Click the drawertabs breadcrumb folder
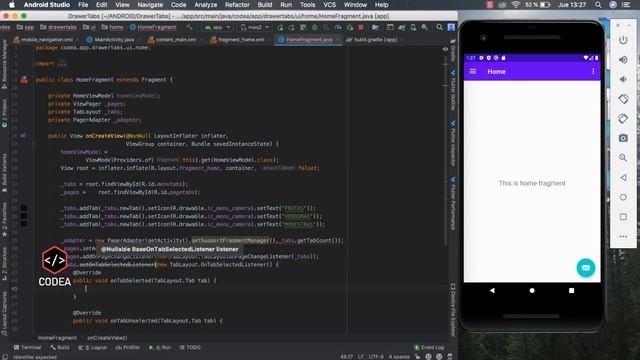The height and width of the screenshot is (360, 640). [x=59, y=27]
